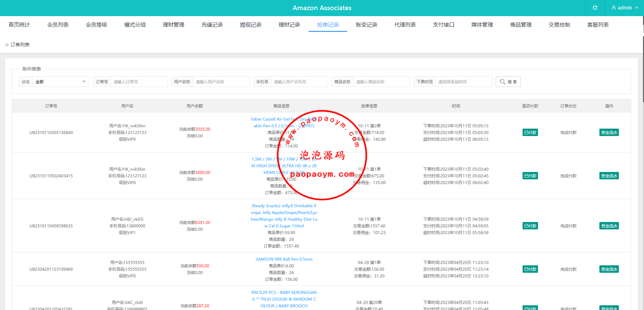
Task: Open the 充值记录 tab
Action: [212, 25]
